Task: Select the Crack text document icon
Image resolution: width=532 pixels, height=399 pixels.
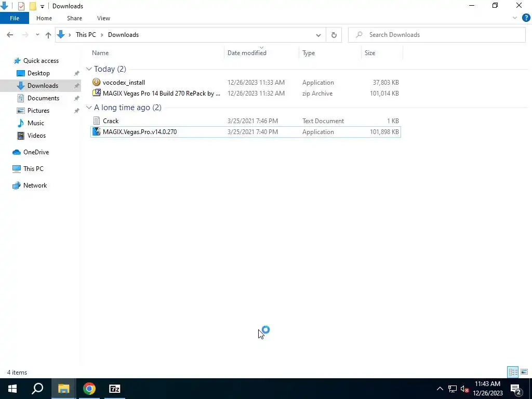Action: click(x=96, y=121)
